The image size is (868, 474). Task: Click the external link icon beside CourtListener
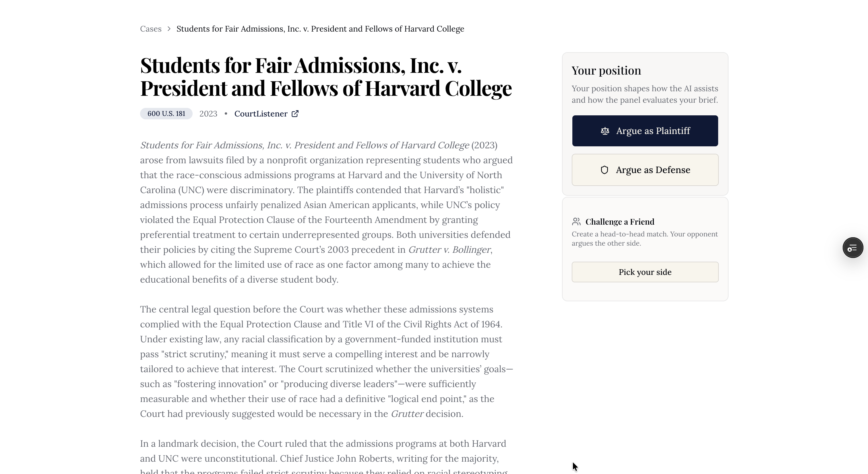tap(295, 114)
